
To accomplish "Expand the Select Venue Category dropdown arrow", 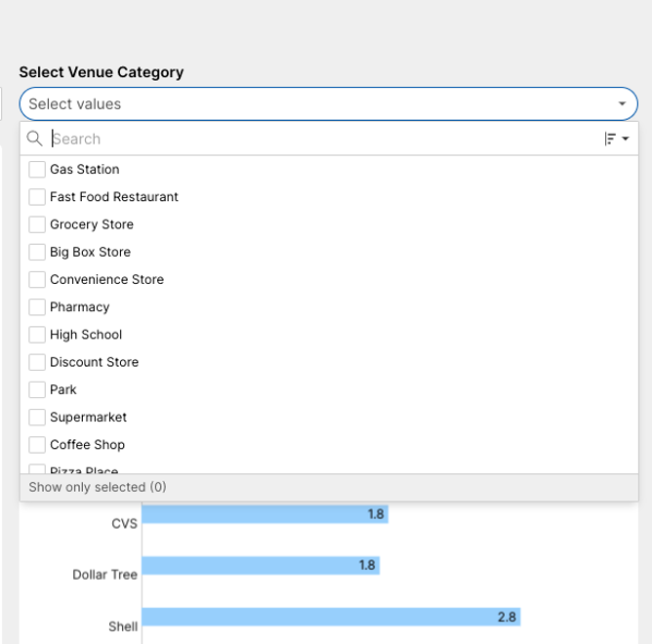I will pyautogui.click(x=622, y=103).
